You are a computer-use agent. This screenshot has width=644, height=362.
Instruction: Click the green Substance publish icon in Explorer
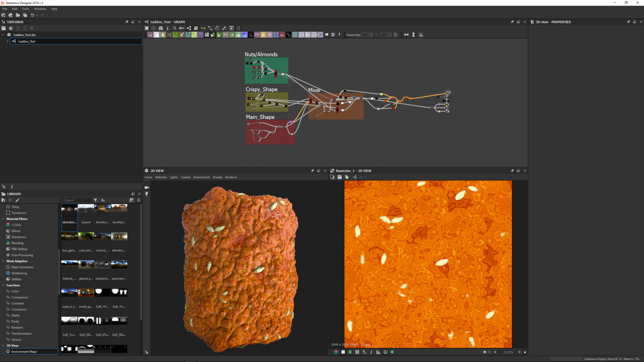(x=11, y=28)
